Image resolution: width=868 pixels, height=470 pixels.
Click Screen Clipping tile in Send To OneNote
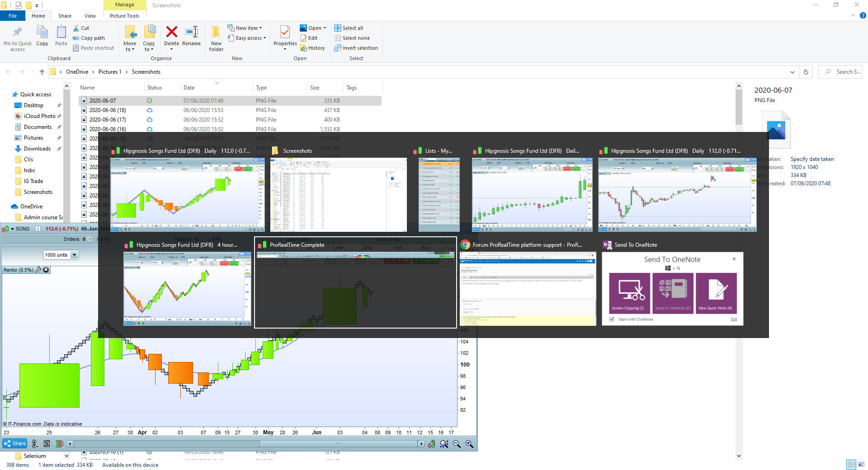629,293
